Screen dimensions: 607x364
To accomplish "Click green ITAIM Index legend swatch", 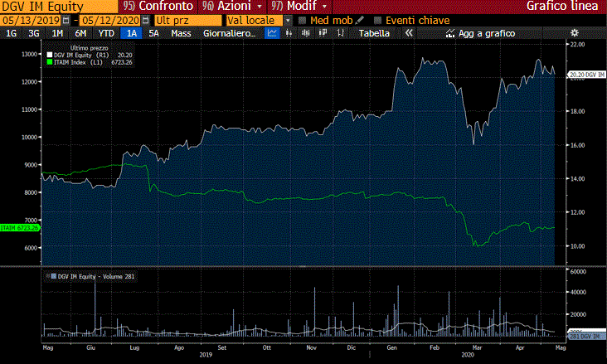I will (x=50, y=62).
